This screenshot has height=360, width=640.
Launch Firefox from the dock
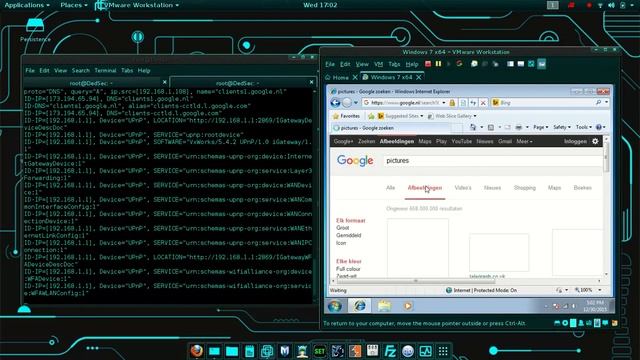(x=196, y=351)
